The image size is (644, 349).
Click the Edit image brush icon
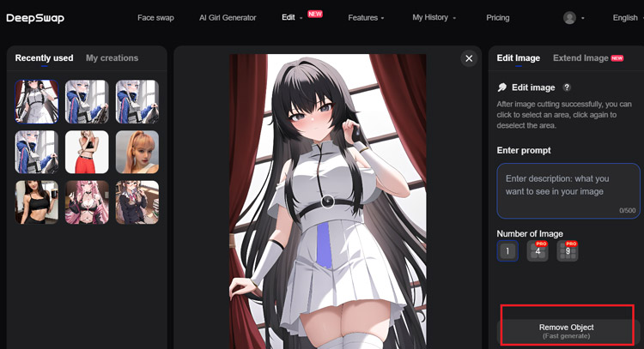[502, 87]
